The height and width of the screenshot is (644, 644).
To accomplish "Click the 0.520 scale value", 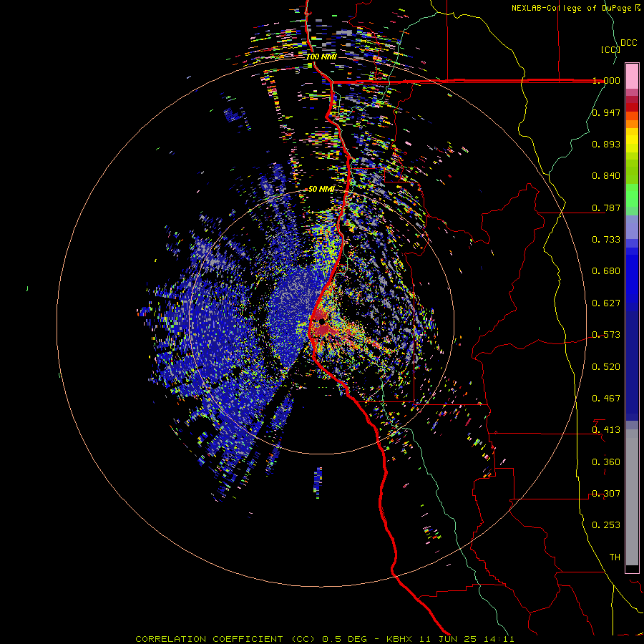I will coord(606,367).
